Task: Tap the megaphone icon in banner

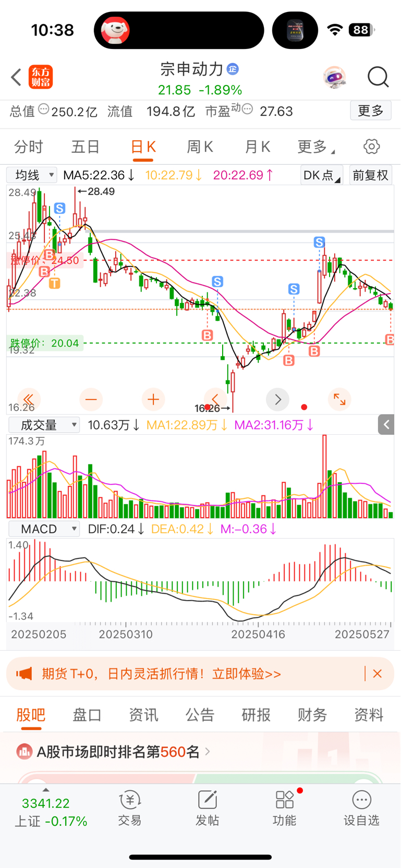Action: pos(24,674)
